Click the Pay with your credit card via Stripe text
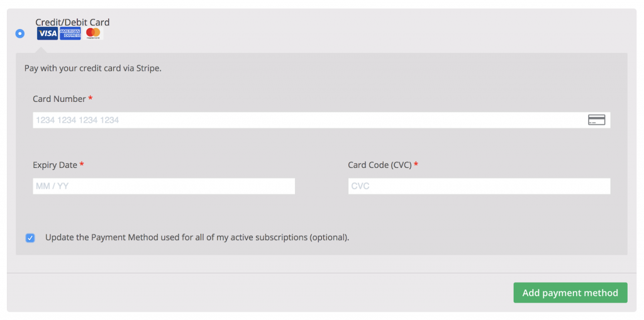Screen dimensions: 644x320 [93, 68]
